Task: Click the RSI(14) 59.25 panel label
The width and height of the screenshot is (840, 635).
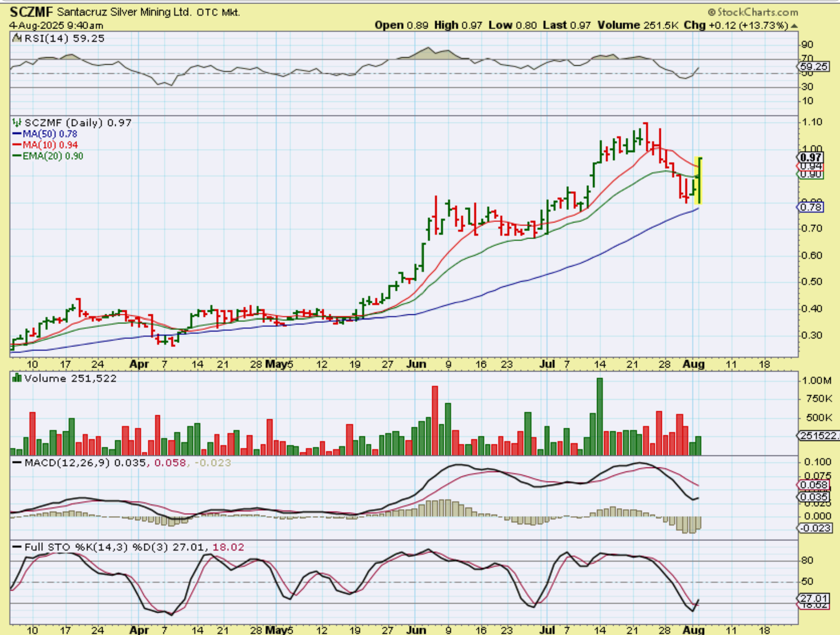Action: pos(64,38)
